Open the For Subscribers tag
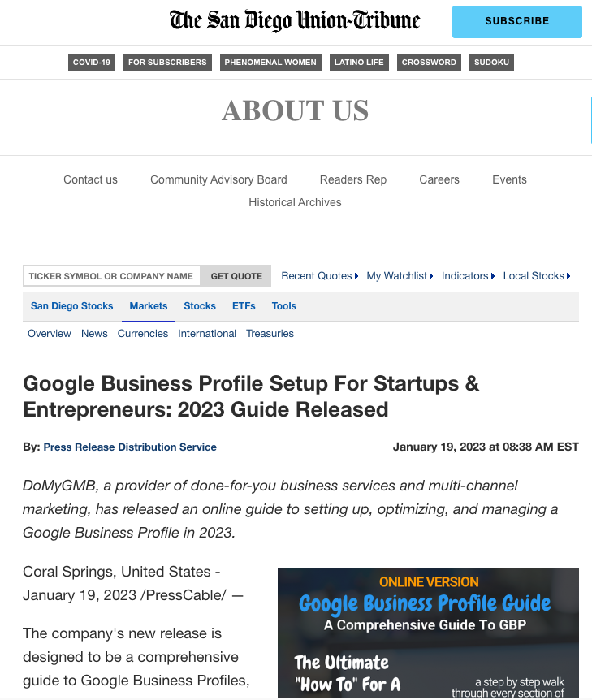 pos(167,63)
